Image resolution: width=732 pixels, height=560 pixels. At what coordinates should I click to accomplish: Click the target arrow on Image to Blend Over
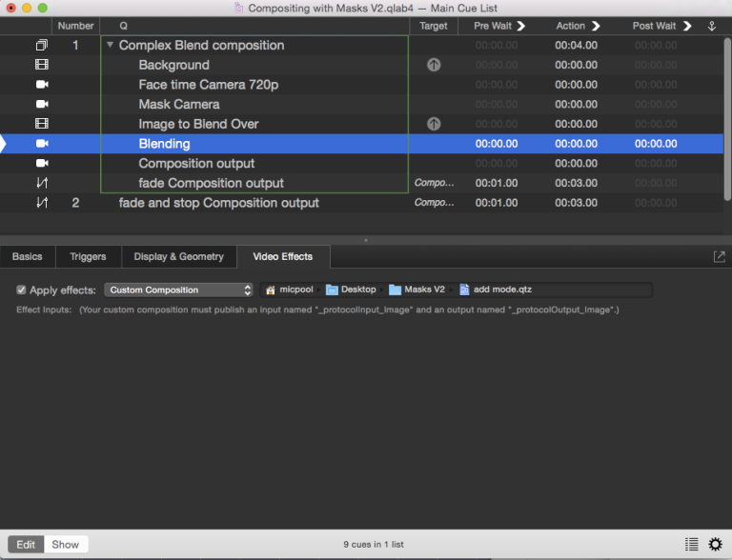coord(434,124)
